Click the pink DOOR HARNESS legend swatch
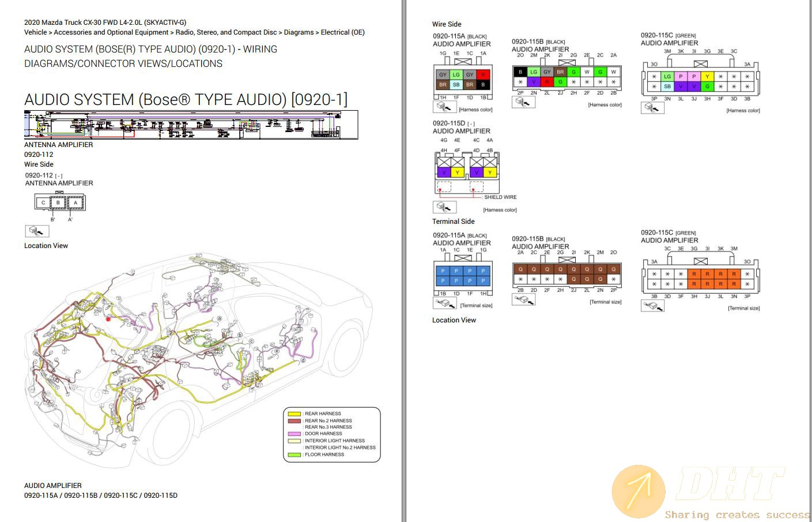 (294, 434)
